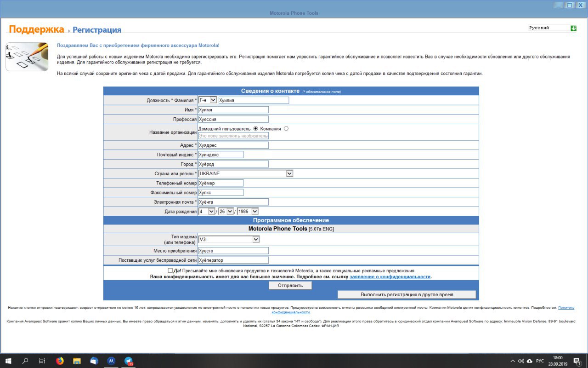Open the Г-н title dropdown
Image resolution: width=588 pixels, height=368 pixels.
pos(208,100)
